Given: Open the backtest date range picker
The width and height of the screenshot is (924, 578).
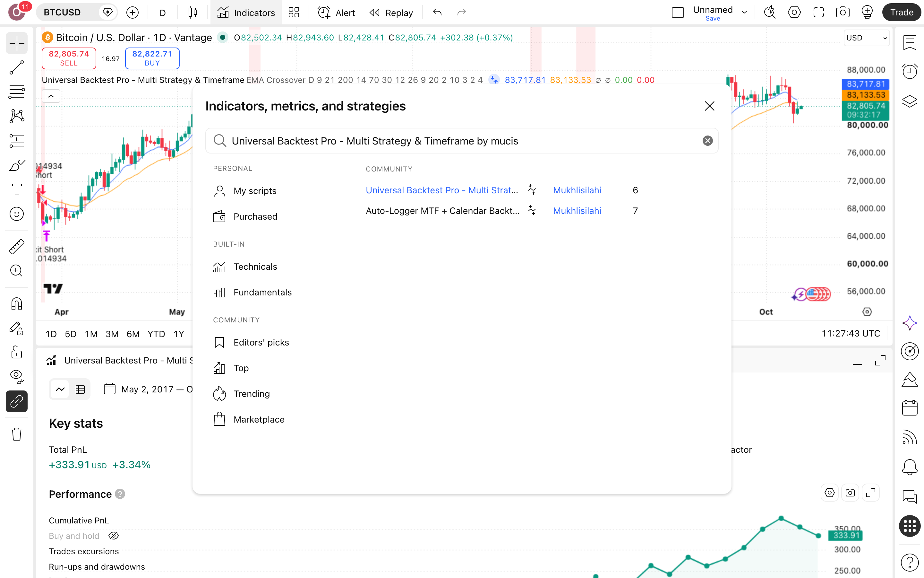Looking at the screenshot, I should pyautogui.click(x=148, y=389).
